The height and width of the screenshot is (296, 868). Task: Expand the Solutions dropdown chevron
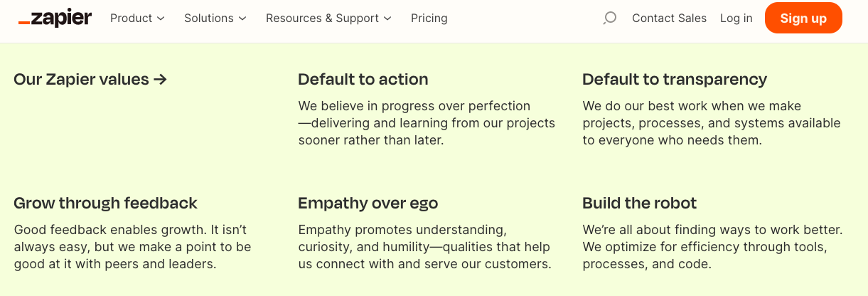[242, 18]
